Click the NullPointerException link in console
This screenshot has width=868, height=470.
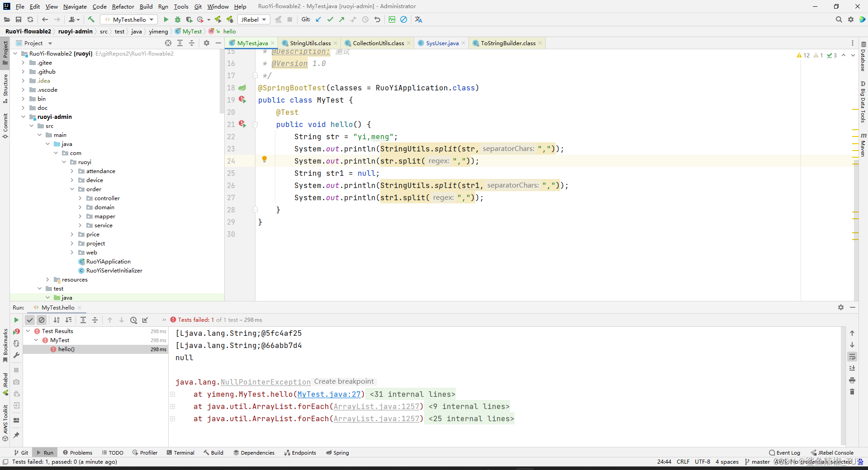tap(265, 382)
